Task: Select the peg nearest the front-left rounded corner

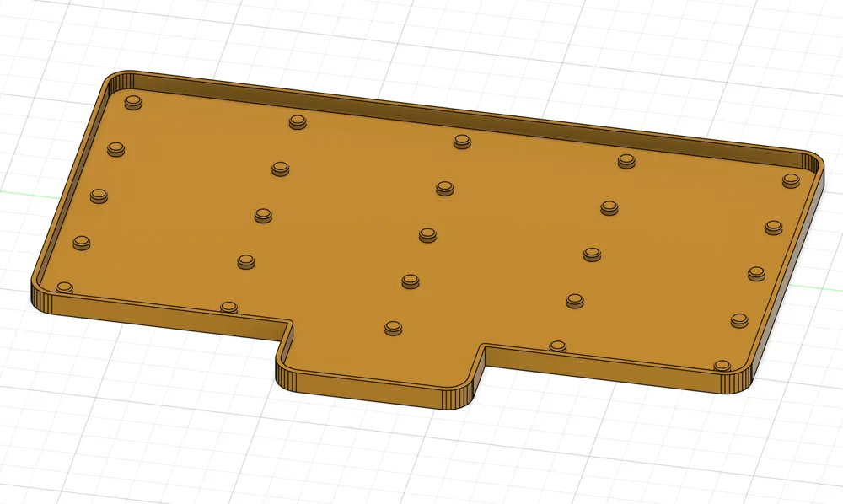Action: click(65, 287)
